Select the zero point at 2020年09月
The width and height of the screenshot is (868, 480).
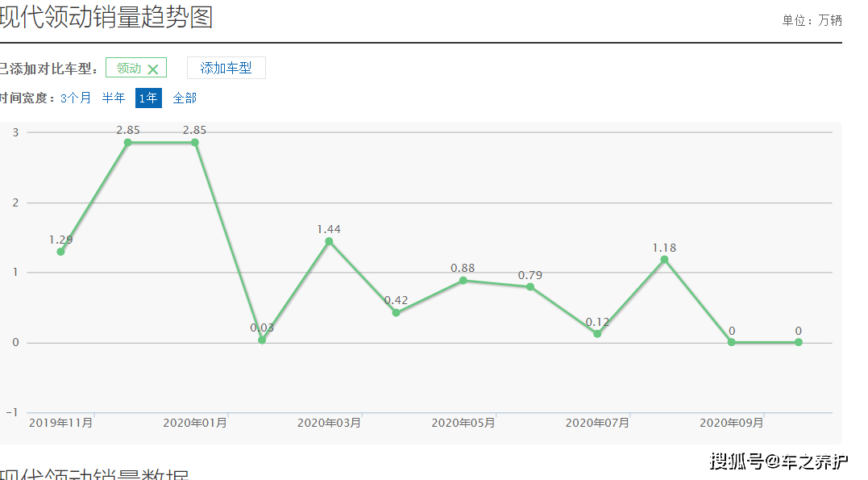pyautogui.click(x=731, y=342)
